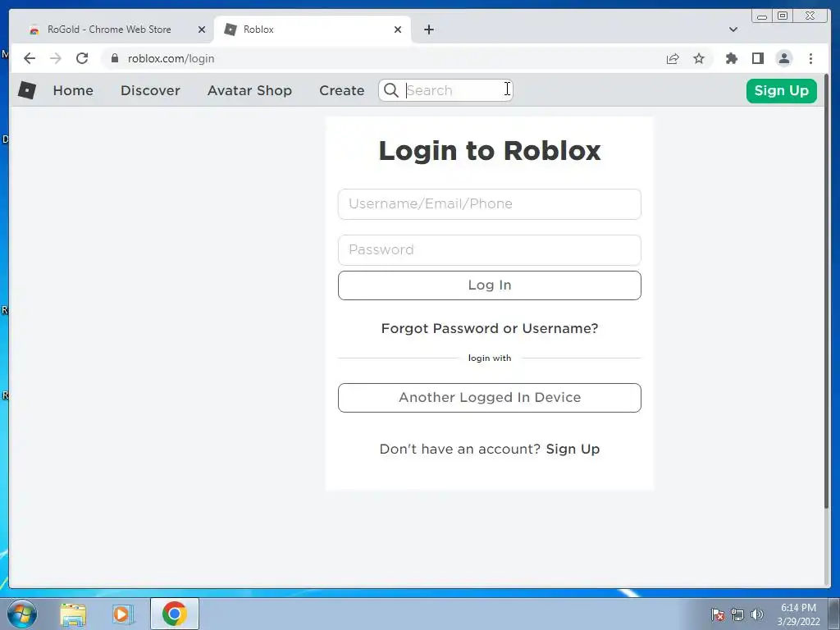
Task: Open the Chrome extensions puzzle icon
Action: coord(731,58)
